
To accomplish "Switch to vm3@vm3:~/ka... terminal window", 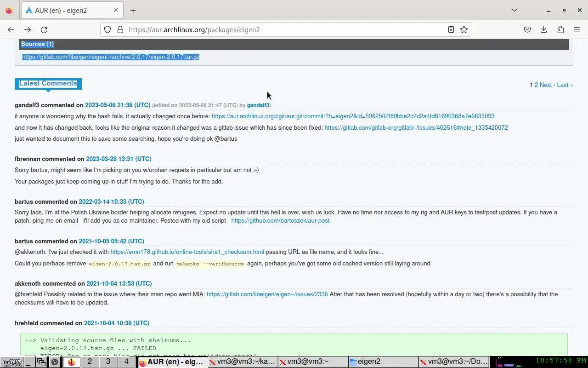I will 242,362.
